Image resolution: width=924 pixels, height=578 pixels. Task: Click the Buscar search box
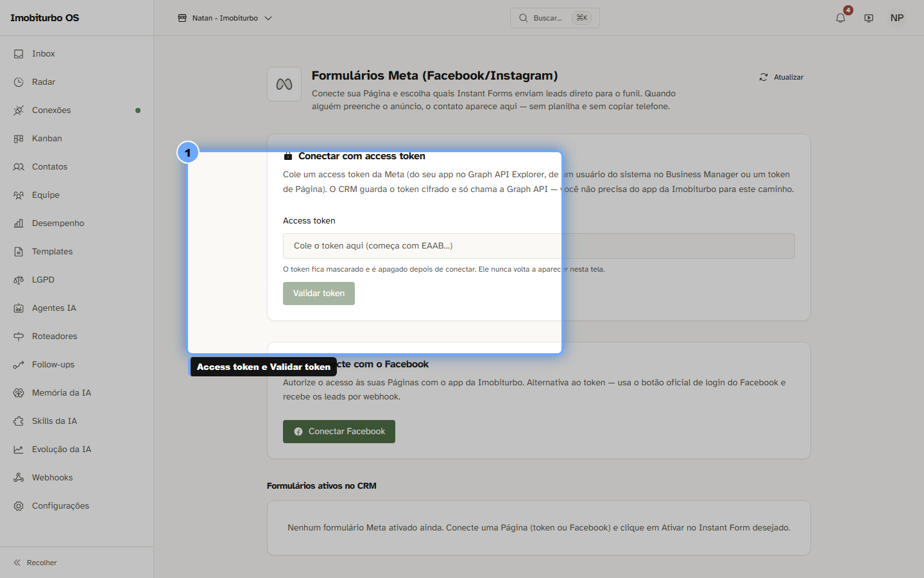(555, 18)
